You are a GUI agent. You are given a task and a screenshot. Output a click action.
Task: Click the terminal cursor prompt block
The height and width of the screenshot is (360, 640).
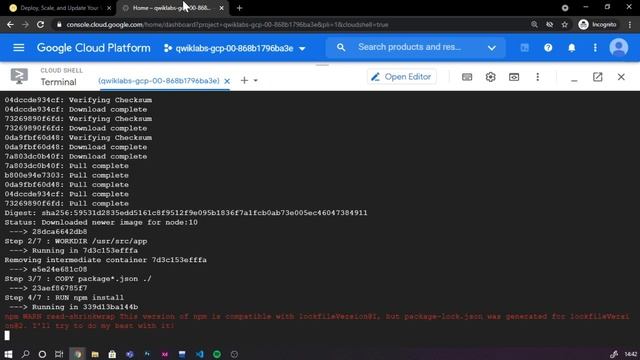click(7, 335)
